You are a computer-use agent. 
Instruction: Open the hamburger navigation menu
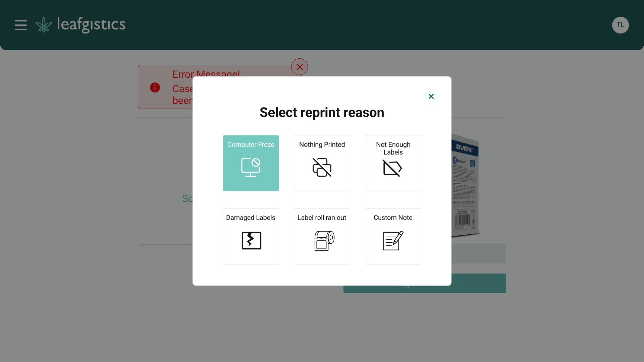click(21, 25)
